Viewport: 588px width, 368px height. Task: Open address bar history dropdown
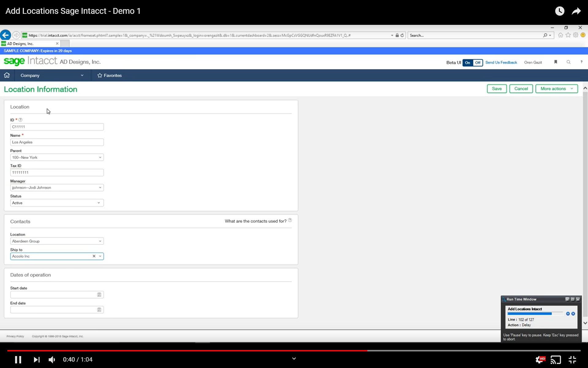pyautogui.click(x=392, y=35)
